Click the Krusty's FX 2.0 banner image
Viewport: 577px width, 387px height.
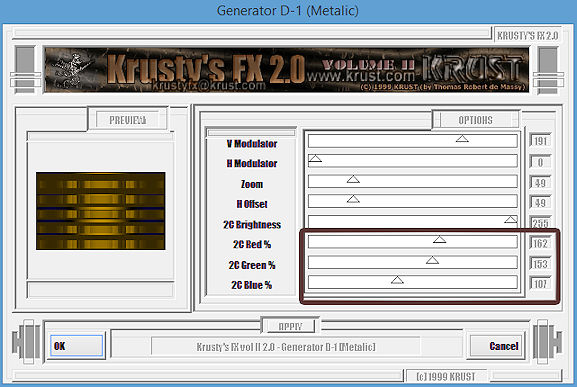tap(286, 70)
